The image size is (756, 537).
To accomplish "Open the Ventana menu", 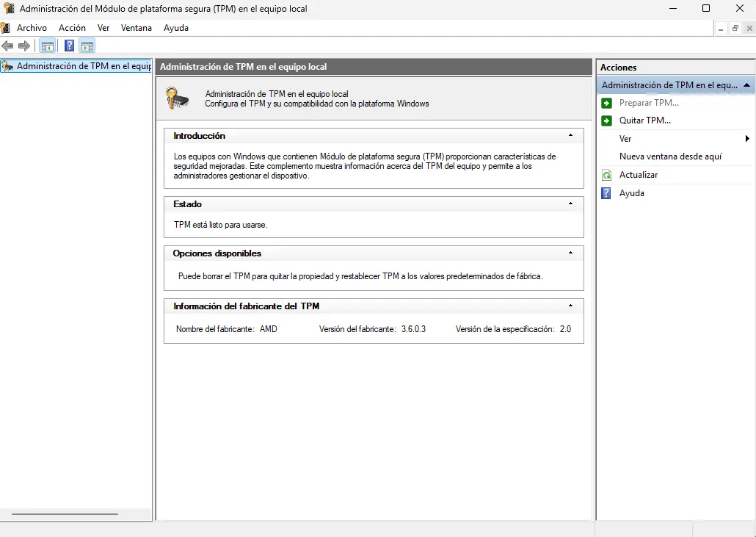I will 137,28.
